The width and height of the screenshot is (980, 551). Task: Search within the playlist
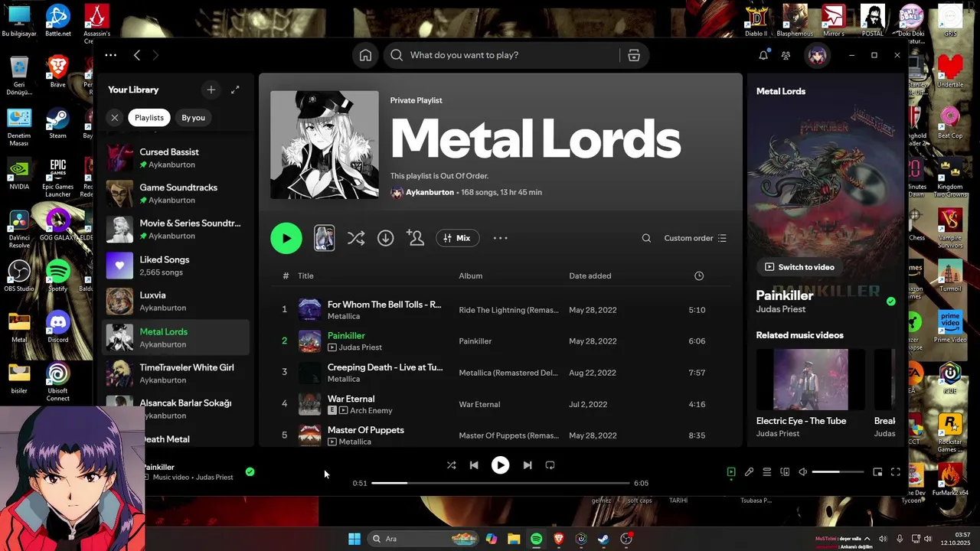(646, 238)
